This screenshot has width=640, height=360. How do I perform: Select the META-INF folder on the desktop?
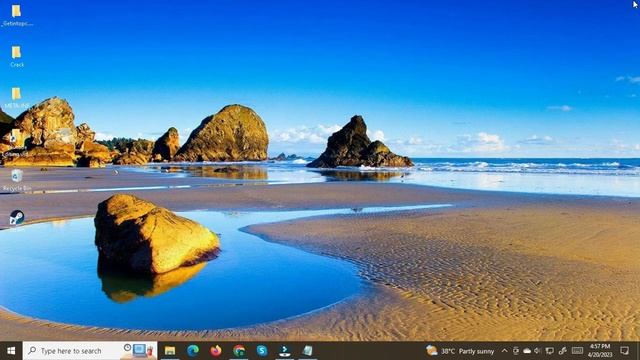[x=17, y=98]
